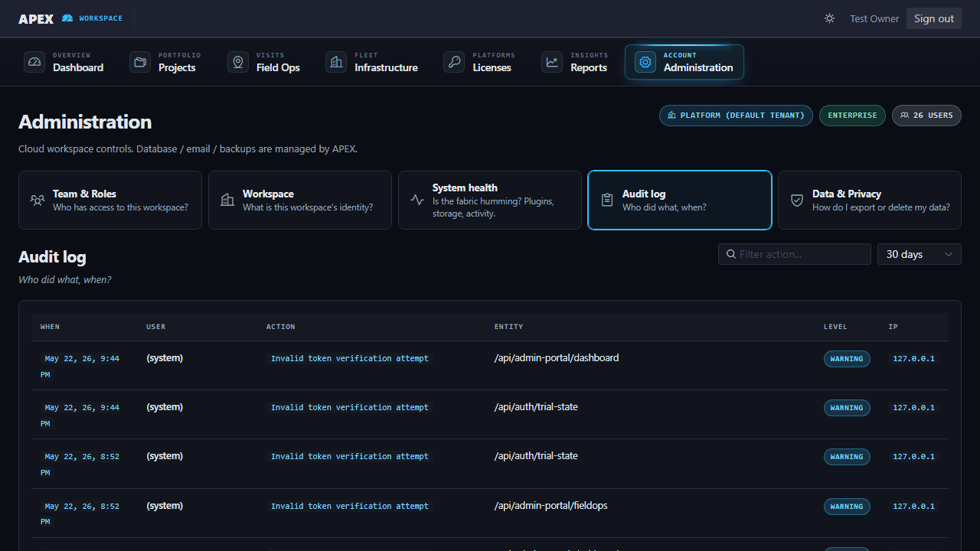The image size is (980, 551).
Task: Click the Licenses key icon
Action: click(454, 62)
